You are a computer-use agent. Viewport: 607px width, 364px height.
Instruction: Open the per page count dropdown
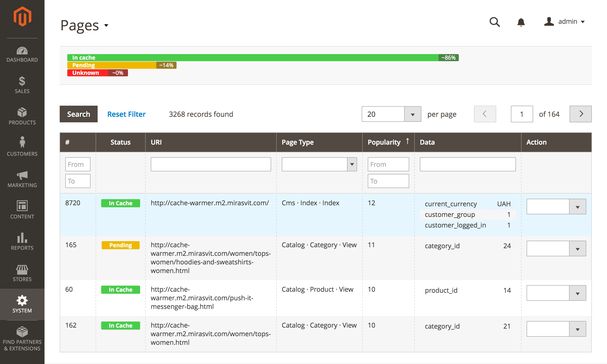[x=412, y=114]
